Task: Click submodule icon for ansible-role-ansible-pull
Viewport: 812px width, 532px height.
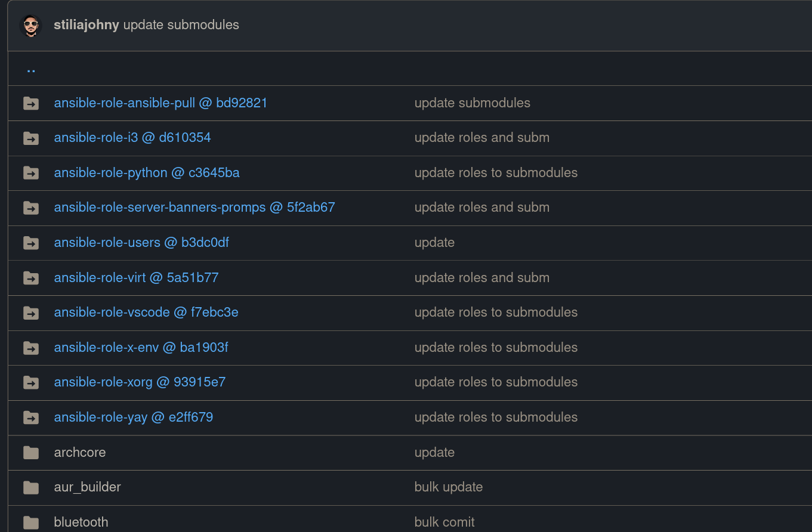Action: point(31,103)
